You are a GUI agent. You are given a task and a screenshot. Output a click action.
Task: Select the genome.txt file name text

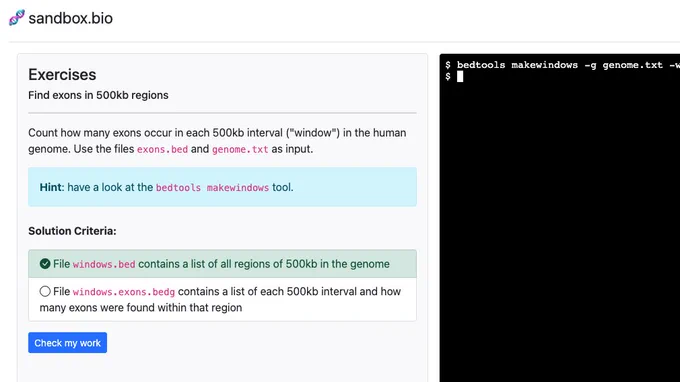240,149
